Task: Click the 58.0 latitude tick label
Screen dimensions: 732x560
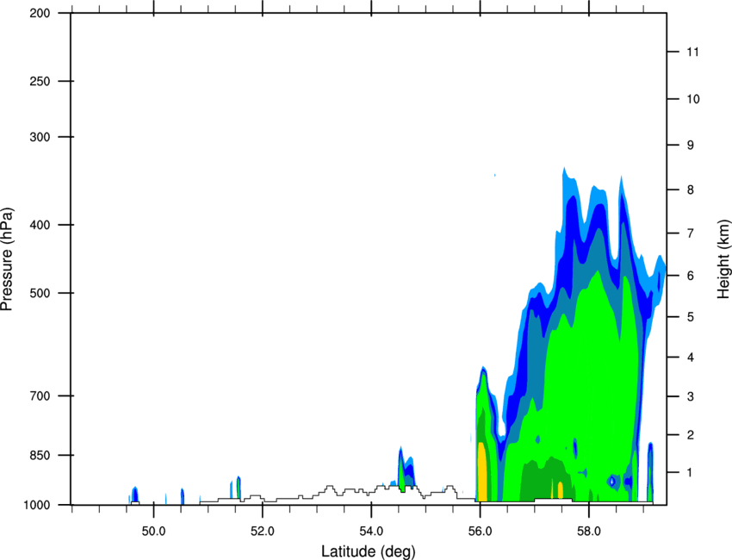Action: (x=589, y=532)
